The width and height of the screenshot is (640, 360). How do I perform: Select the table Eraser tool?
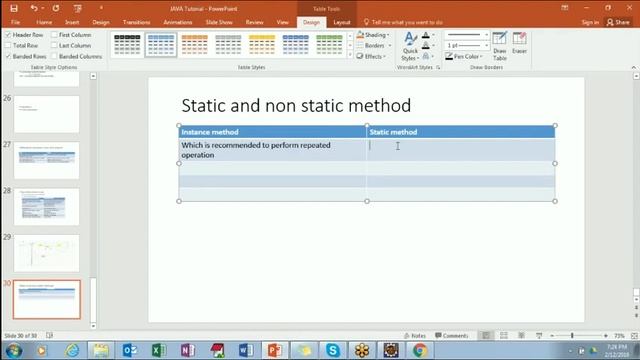[x=519, y=43]
